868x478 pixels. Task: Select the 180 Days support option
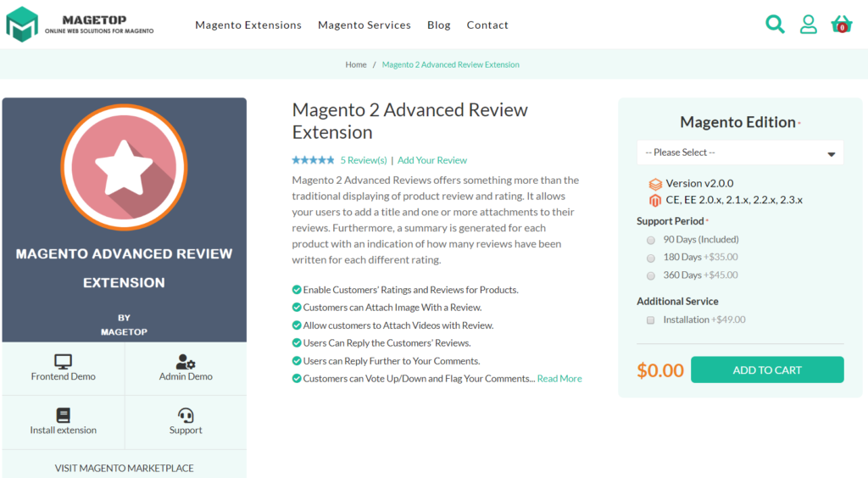click(651, 258)
